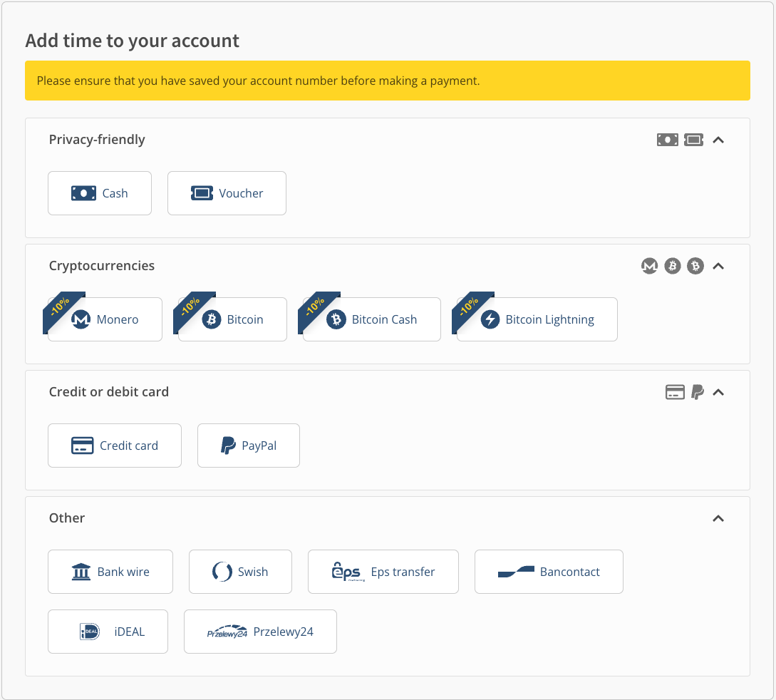Image resolution: width=776 pixels, height=700 pixels.
Task: Pay with Bitcoin
Action: tap(232, 319)
